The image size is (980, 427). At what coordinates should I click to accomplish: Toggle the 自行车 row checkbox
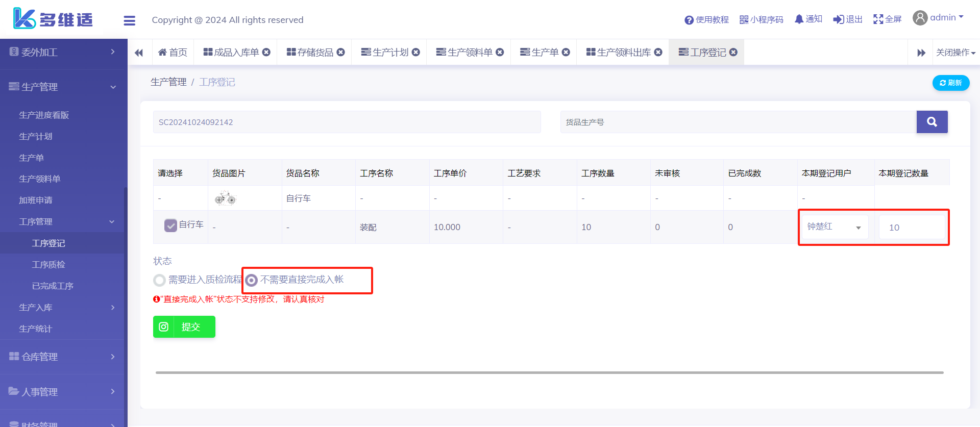(x=170, y=225)
